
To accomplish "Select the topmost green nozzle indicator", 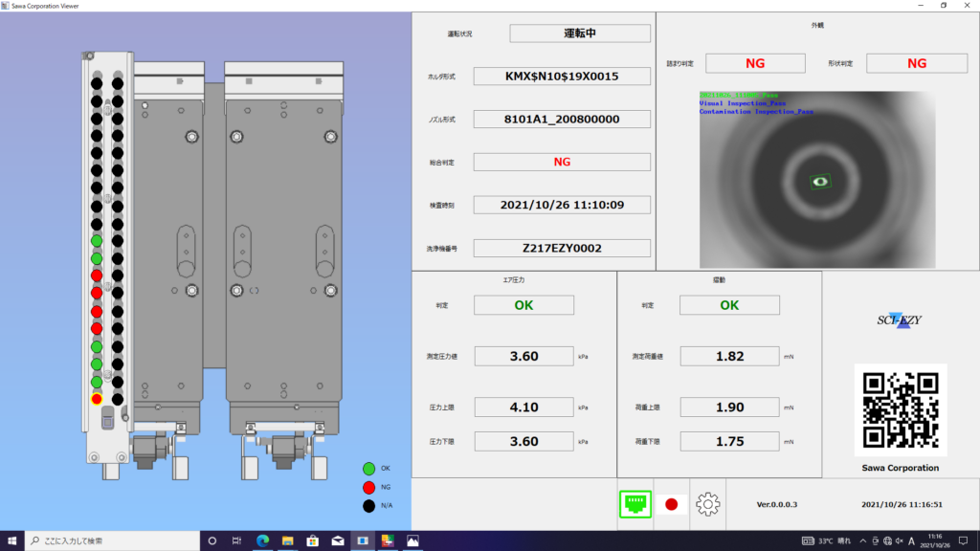I will (x=97, y=240).
